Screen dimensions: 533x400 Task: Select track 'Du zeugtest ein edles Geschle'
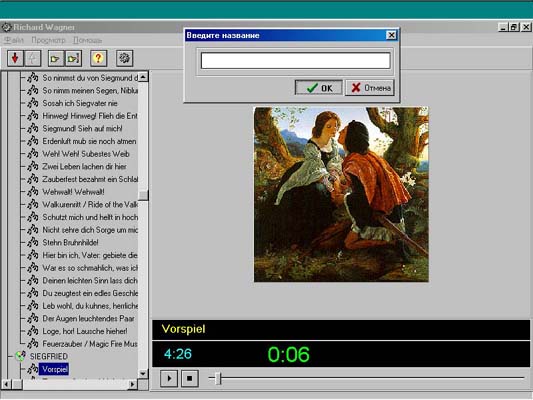tap(90, 293)
